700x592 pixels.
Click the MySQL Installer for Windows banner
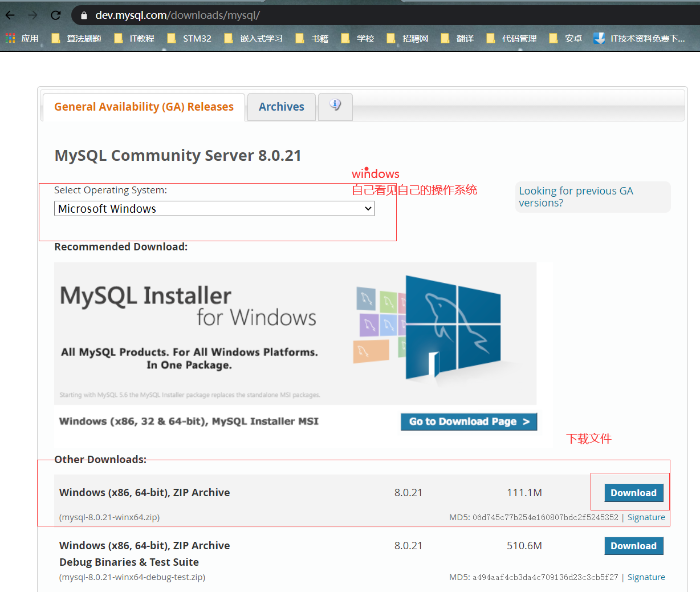(x=295, y=334)
